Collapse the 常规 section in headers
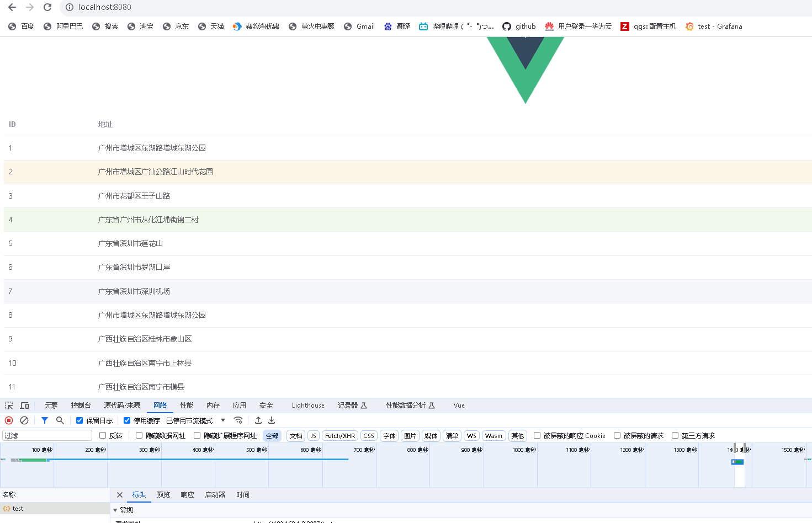The height and width of the screenshot is (523, 812). coord(115,509)
